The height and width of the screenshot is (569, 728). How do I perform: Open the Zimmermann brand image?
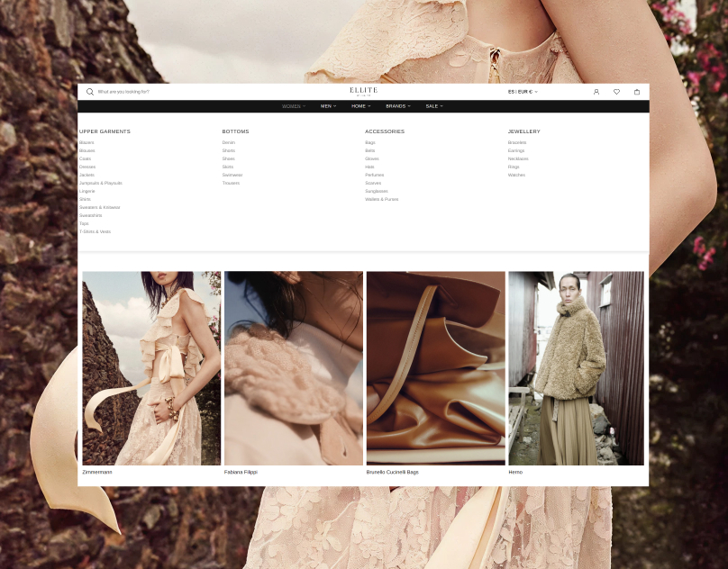[151, 367]
